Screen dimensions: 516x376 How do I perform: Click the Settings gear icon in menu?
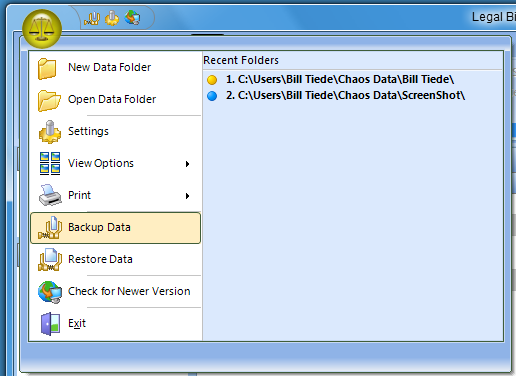click(x=50, y=132)
